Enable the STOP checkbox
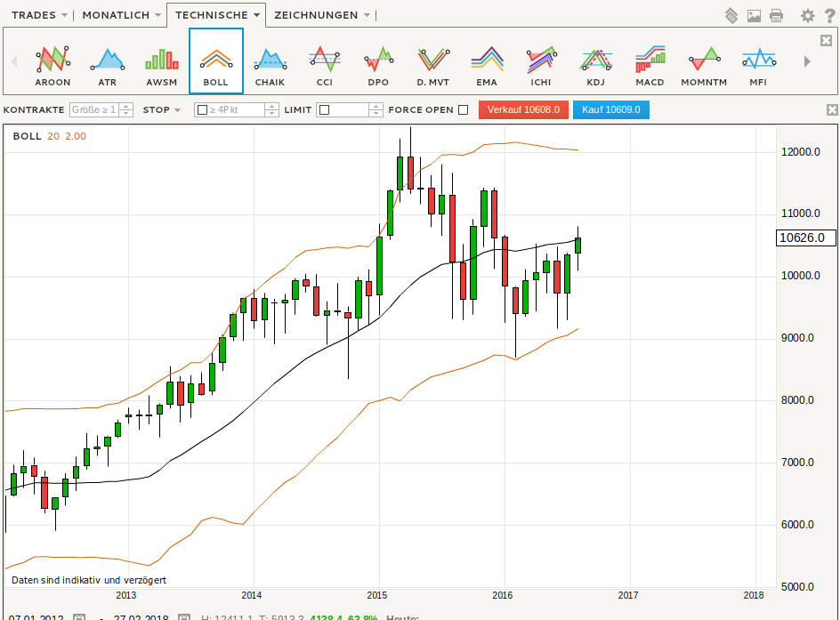 pos(203,109)
